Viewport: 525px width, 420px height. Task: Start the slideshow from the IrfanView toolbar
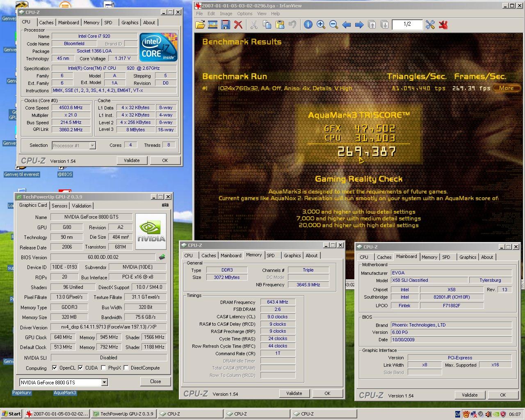click(212, 25)
